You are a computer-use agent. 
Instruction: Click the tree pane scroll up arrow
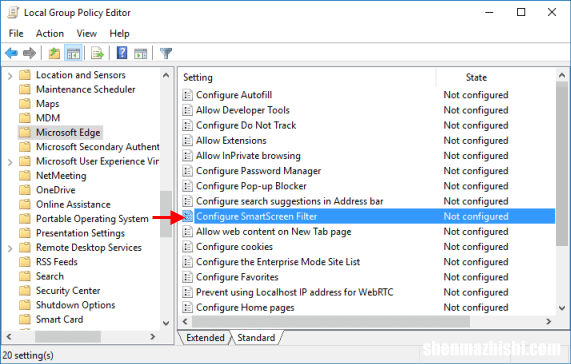[166, 76]
